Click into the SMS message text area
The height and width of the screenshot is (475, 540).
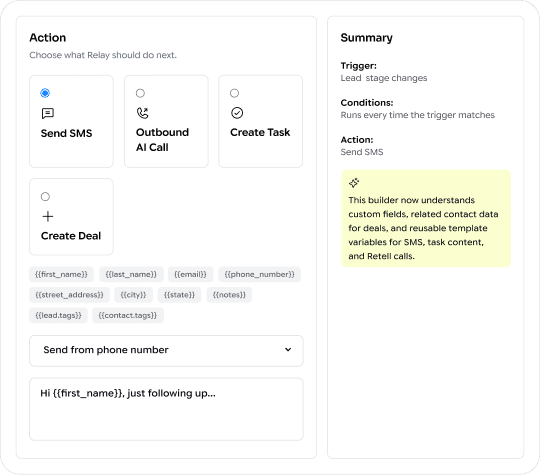point(166,409)
